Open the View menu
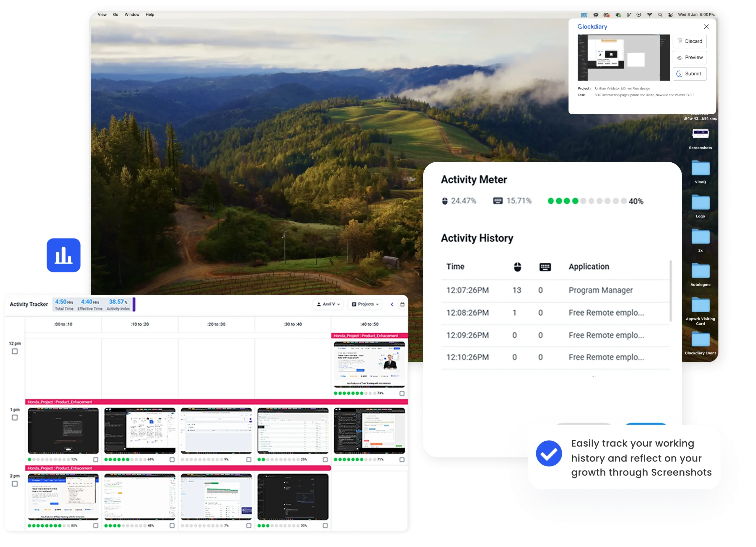The image size is (756, 547). click(102, 15)
